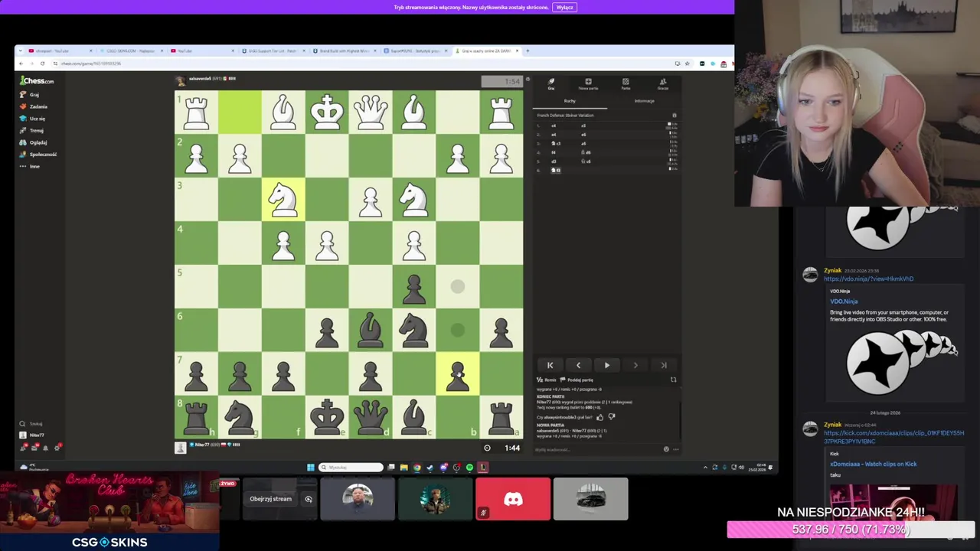This screenshot has width=980, height=551.
Task: Resign using the Poddaj partię button
Action: coord(577,380)
